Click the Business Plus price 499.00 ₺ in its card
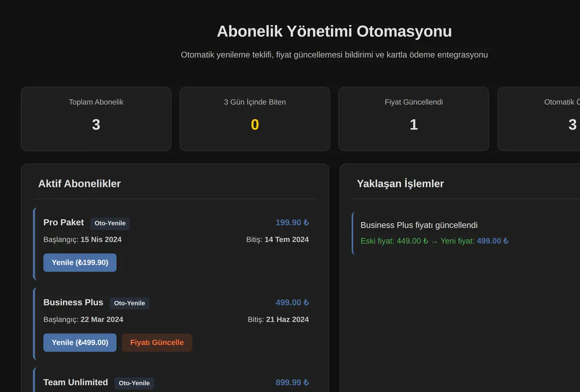This screenshot has width=580, height=392. pos(292,302)
